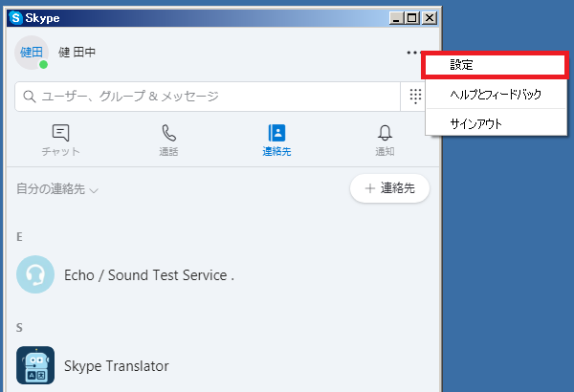
Task: Open the 通知 notifications tab
Action: (x=385, y=141)
